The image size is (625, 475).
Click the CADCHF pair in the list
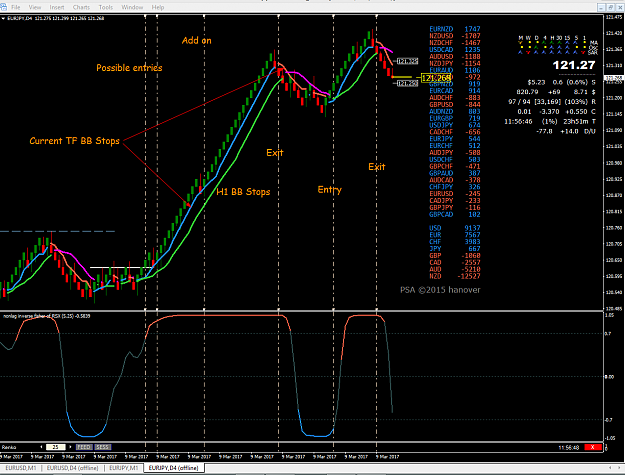tap(441, 132)
